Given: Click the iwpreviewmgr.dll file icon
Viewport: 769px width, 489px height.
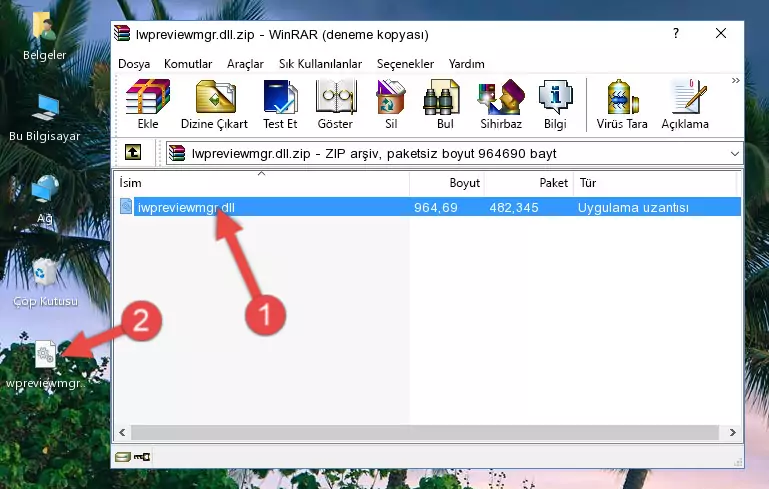Looking at the screenshot, I should [126, 206].
